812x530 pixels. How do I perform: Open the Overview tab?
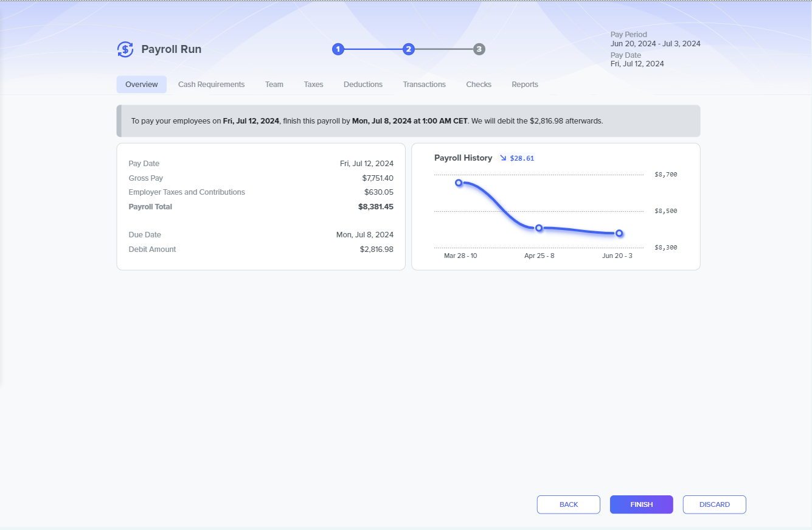pos(142,85)
